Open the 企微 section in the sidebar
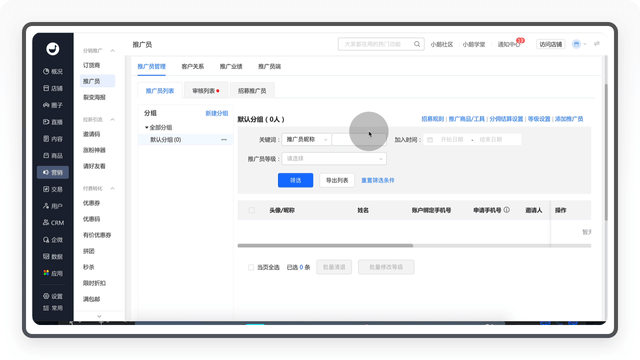 click(x=53, y=240)
